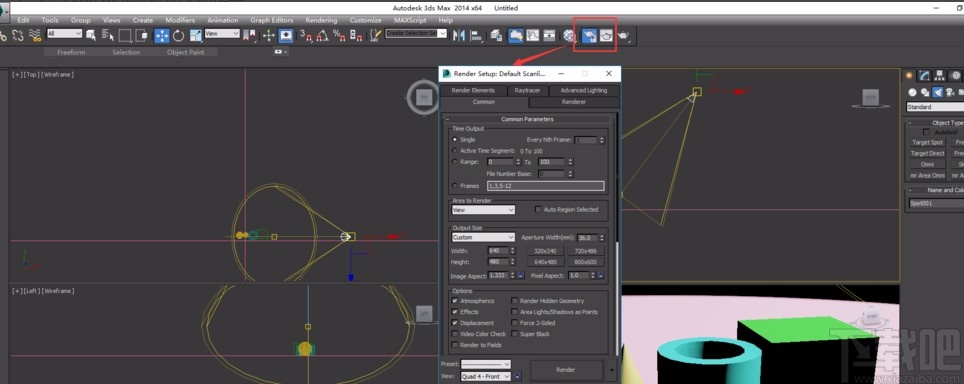Open the Area to Render View dropdown
Image resolution: width=964 pixels, height=384 pixels.
click(x=483, y=210)
